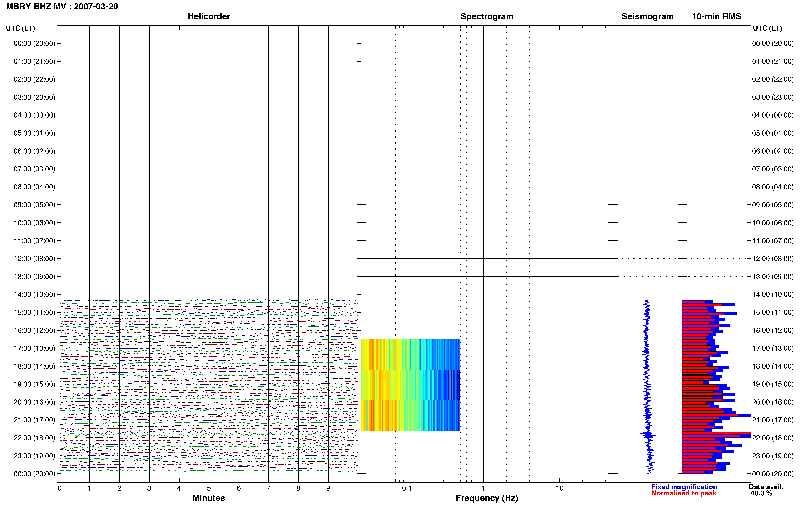Click the left '05:00 (01:00)' time label

point(35,133)
